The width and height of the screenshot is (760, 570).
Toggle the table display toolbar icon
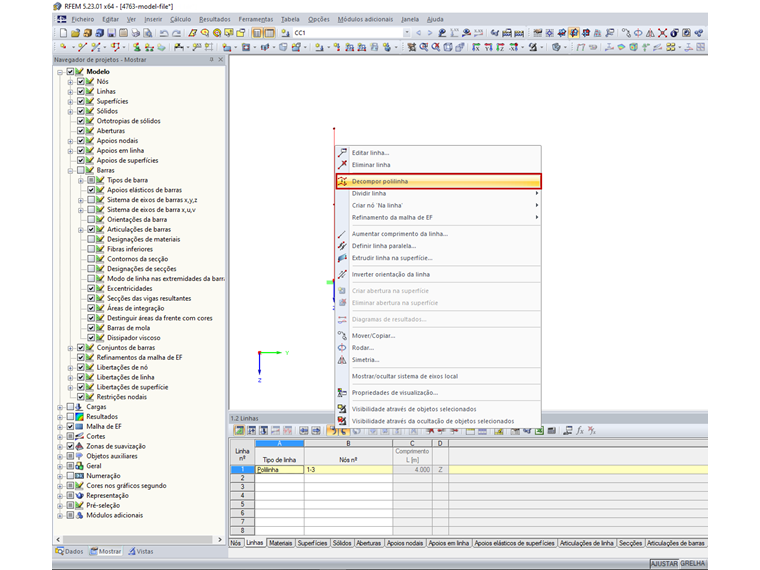269,33
